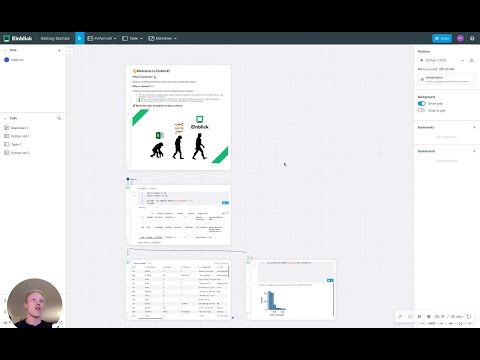Click the webcam video bubble
Viewport: 480px width, 360px height.
pyautogui.click(x=35, y=303)
